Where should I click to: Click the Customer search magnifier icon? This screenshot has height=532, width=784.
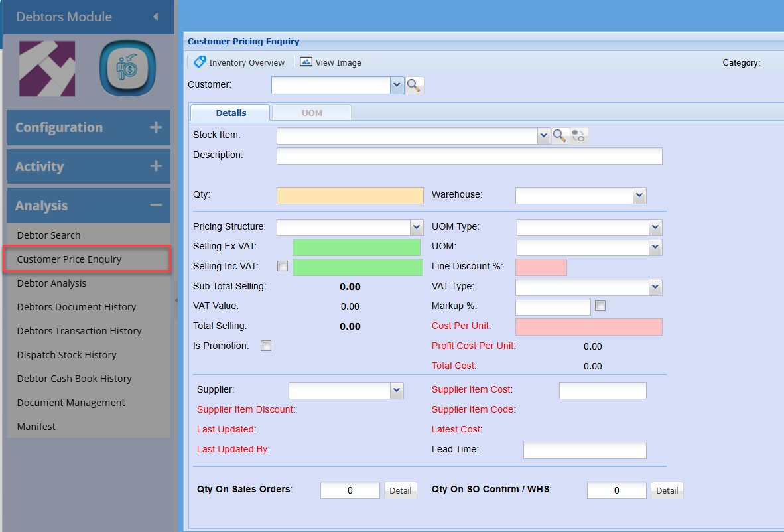[x=414, y=85]
